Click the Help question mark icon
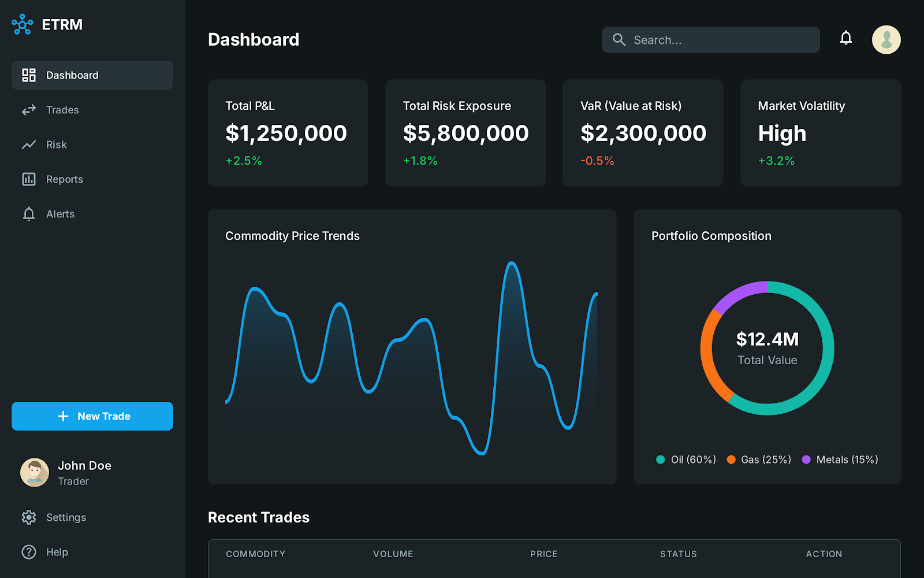Image resolution: width=924 pixels, height=578 pixels. [29, 552]
